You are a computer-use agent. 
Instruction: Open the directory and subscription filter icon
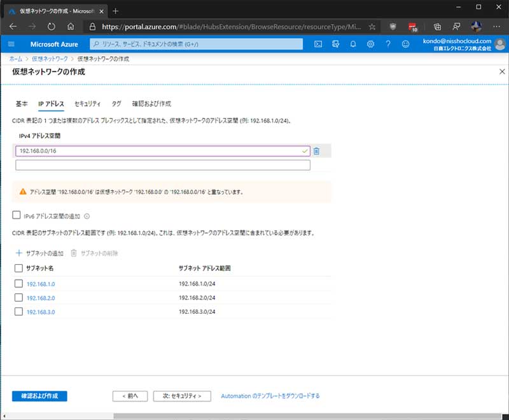click(x=335, y=44)
